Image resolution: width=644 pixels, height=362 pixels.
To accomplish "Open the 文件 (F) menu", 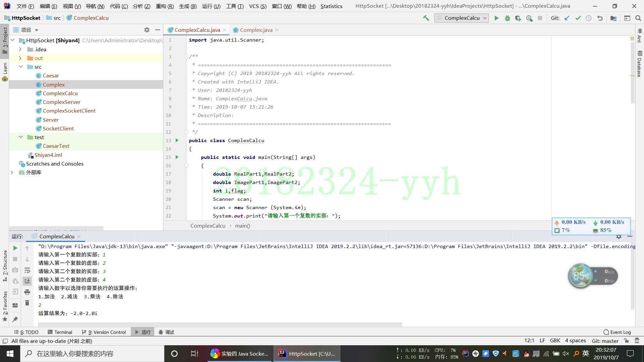I will pyautogui.click(x=25, y=6).
